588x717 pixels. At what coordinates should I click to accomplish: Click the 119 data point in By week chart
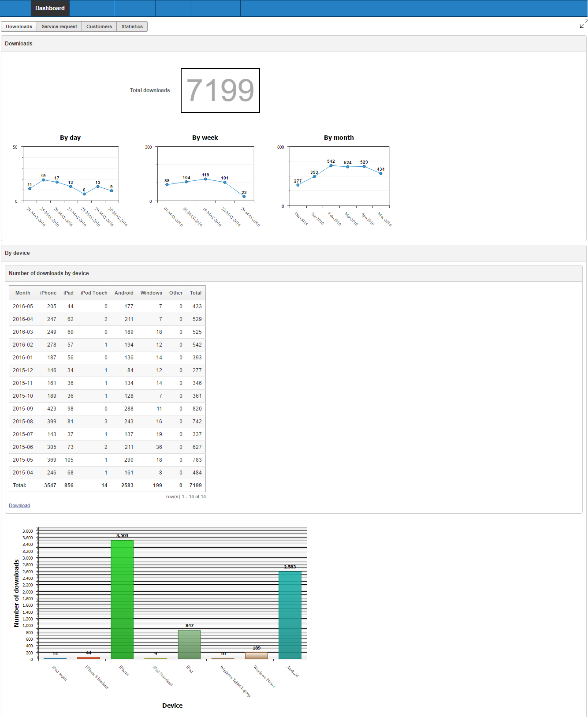click(205, 179)
